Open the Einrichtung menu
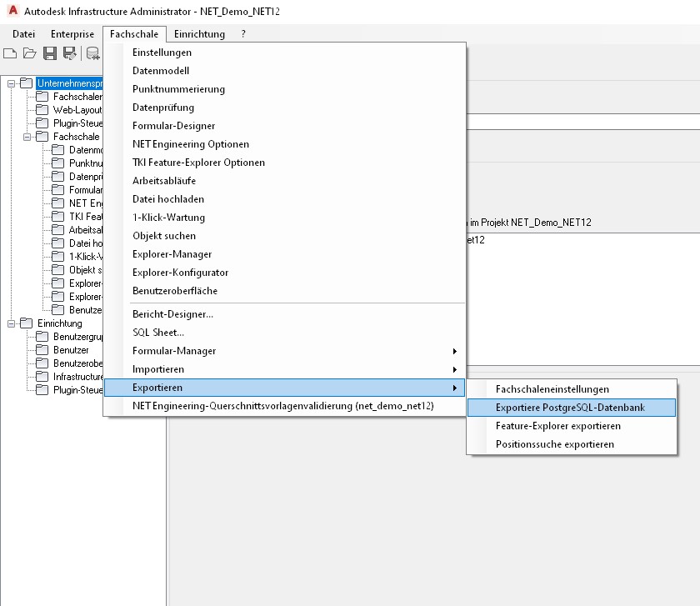The height and width of the screenshot is (606, 700). point(199,34)
